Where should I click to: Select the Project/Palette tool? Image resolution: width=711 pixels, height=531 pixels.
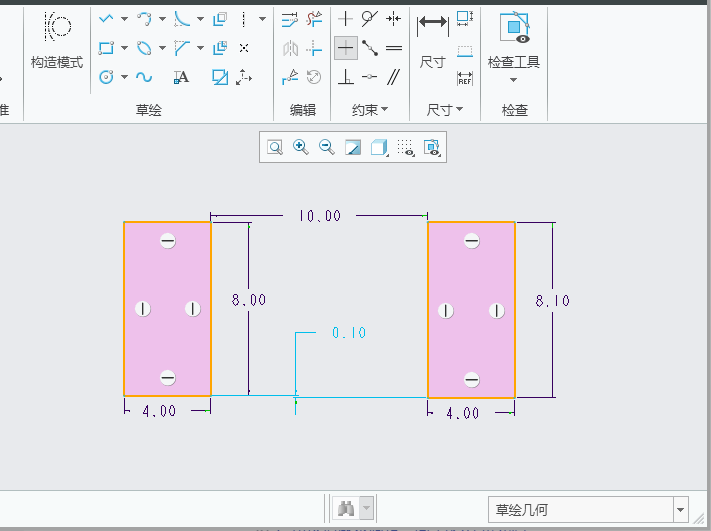tap(220, 77)
